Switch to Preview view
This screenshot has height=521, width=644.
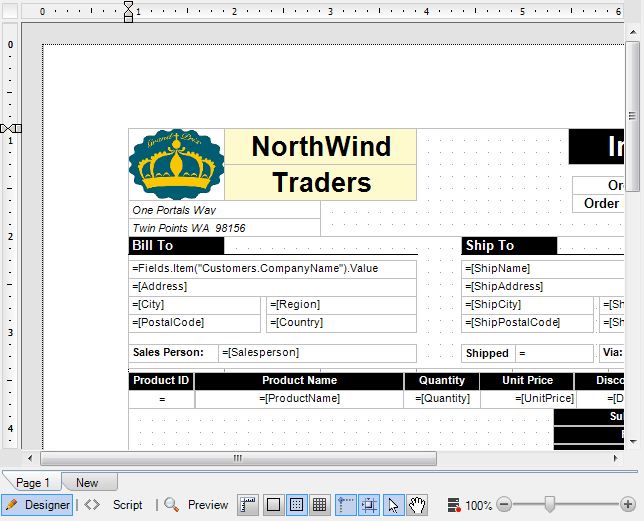coord(196,505)
